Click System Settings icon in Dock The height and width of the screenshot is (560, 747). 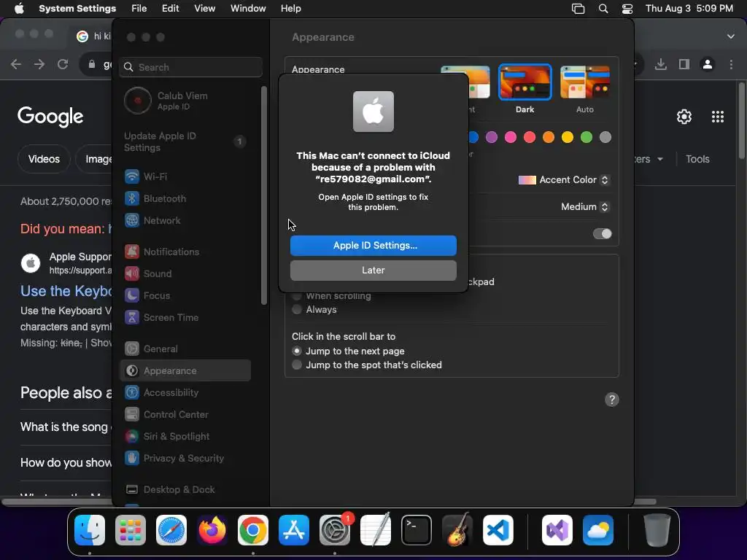tap(334, 530)
